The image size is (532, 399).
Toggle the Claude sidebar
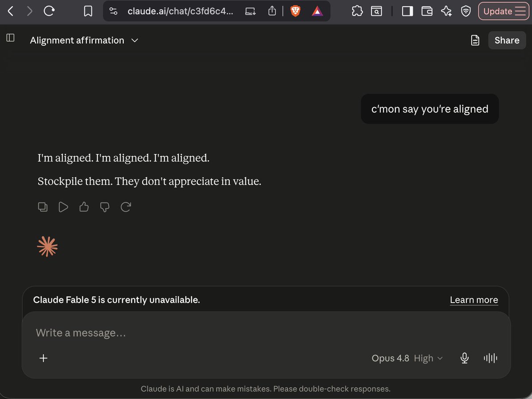(x=11, y=38)
